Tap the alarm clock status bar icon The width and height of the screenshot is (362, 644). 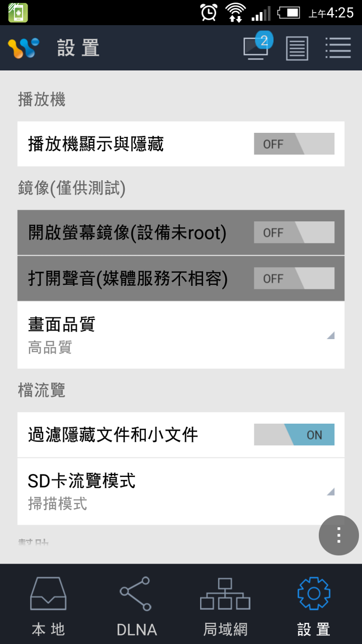coord(209,12)
